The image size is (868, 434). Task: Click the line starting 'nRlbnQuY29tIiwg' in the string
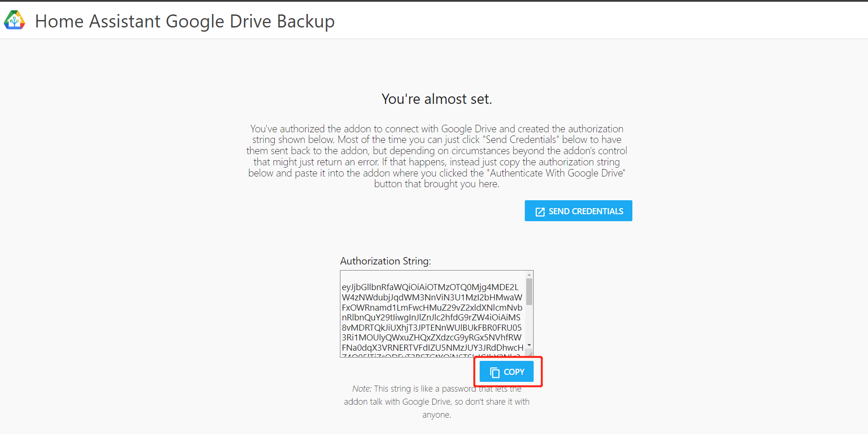click(x=431, y=317)
